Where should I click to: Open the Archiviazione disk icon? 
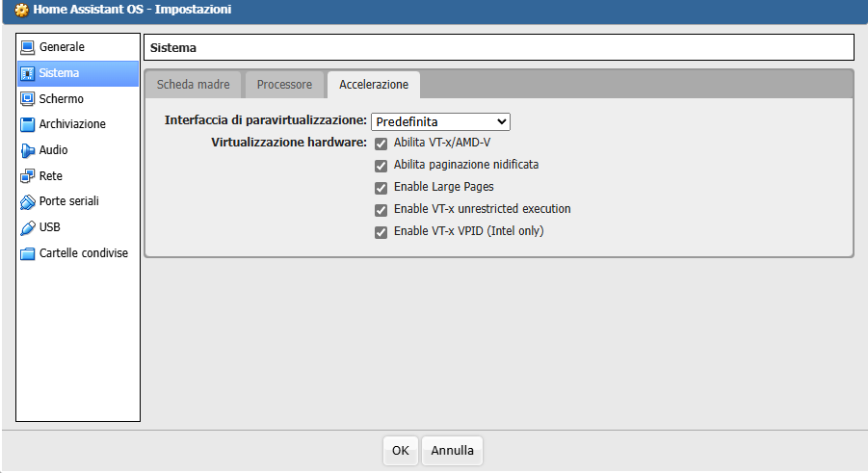pos(27,124)
